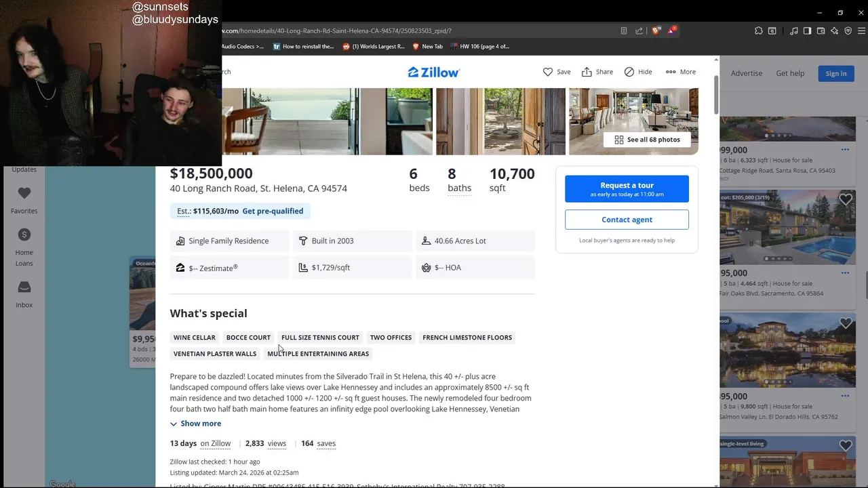The height and width of the screenshot is (488, 868).
Task: Open the Get help link
Action: (790, 73)
